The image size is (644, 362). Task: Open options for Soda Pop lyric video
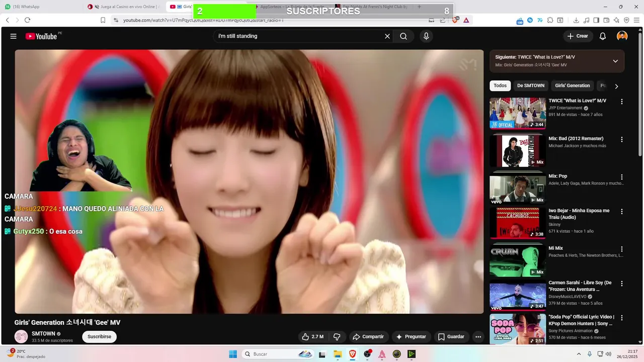click(622, 318)
